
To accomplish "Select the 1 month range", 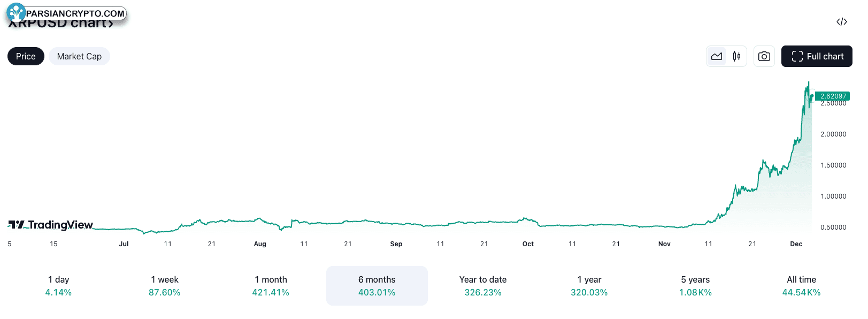I will point(271,286).
